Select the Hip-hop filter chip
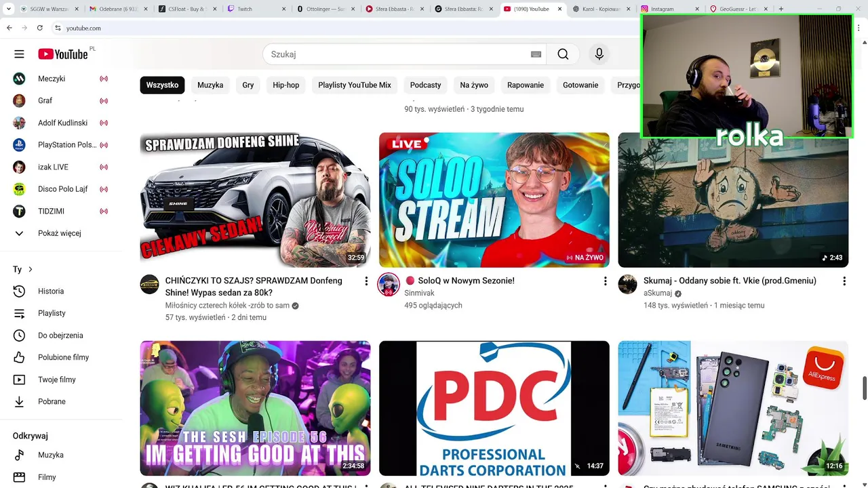 pos(286,85)
